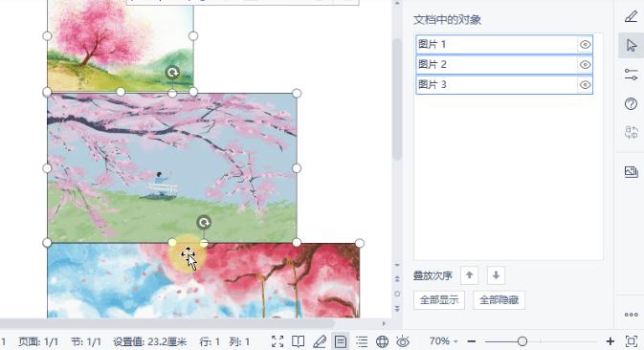
Task: Open the translate sidebar icon
Action: click(x=631, y=133)
